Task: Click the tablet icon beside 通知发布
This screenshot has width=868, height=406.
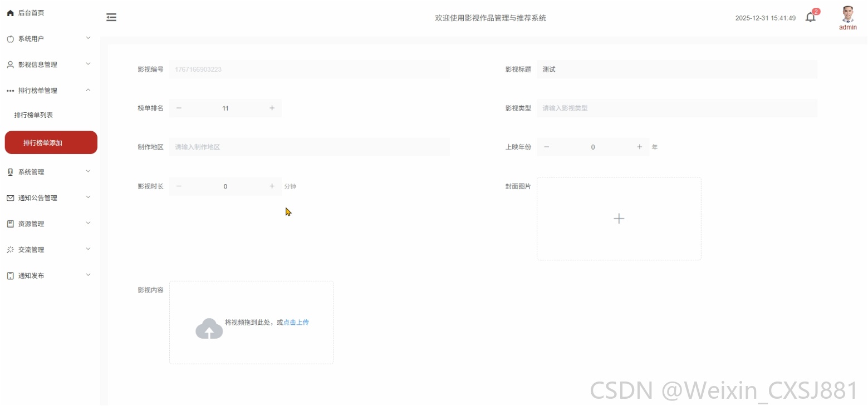Action: tap(10, 276)
